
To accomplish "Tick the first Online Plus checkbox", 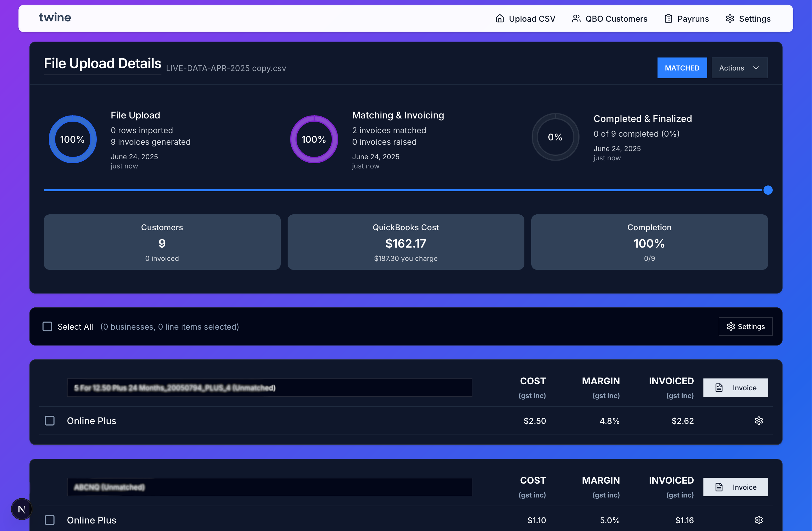I will coord(50,420).
